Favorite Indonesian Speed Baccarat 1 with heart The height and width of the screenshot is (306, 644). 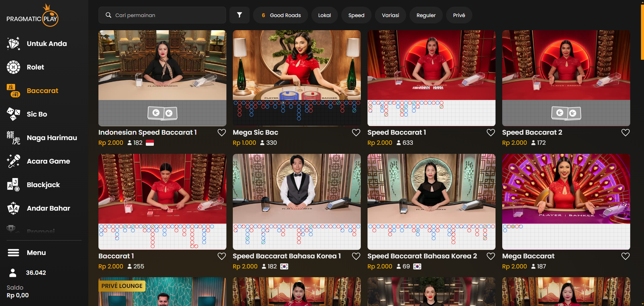(221, 132)
